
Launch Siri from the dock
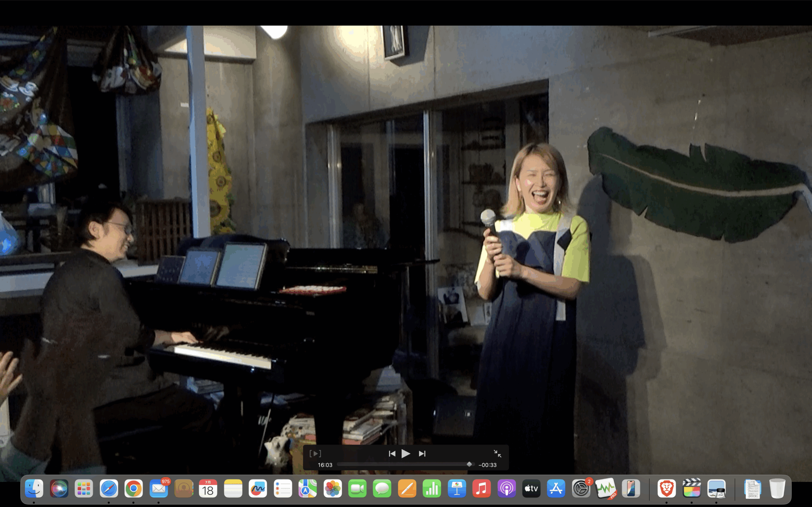coord(59,489)
